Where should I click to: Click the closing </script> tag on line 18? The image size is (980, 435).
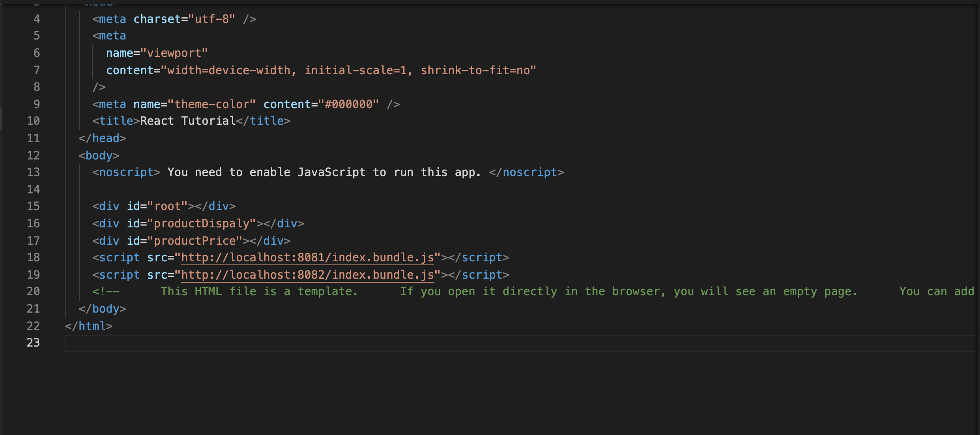(x=479, y=257)
